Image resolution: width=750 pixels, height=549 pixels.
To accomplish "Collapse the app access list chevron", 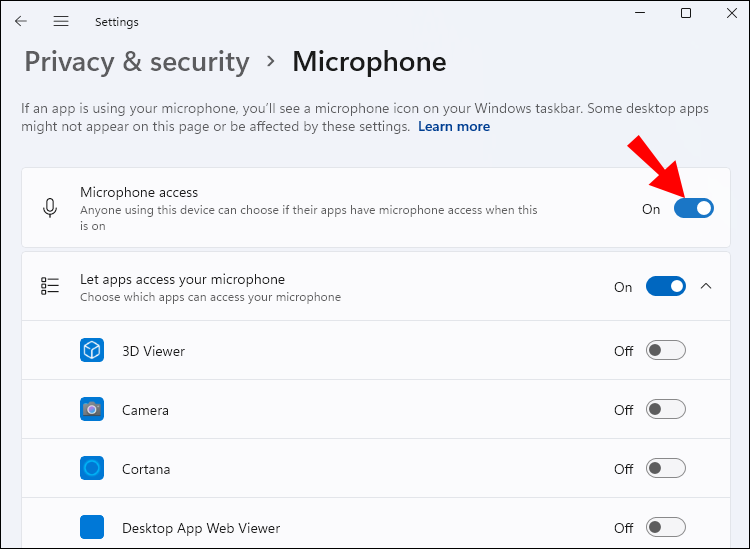I will [x=706, y=287].
